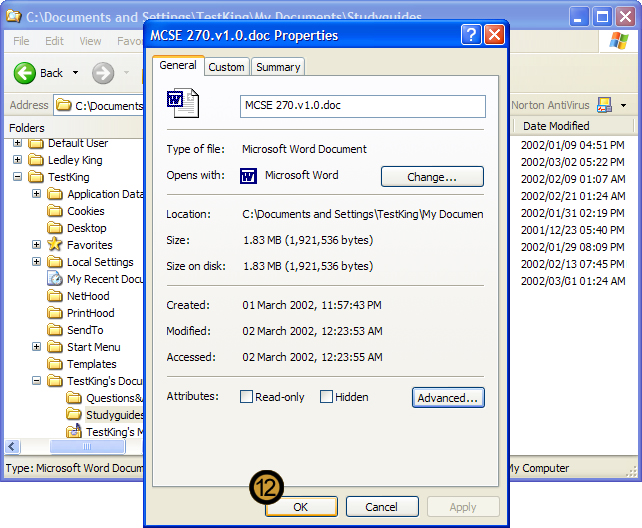Collapse the TestKing folder node

point(17,177)
